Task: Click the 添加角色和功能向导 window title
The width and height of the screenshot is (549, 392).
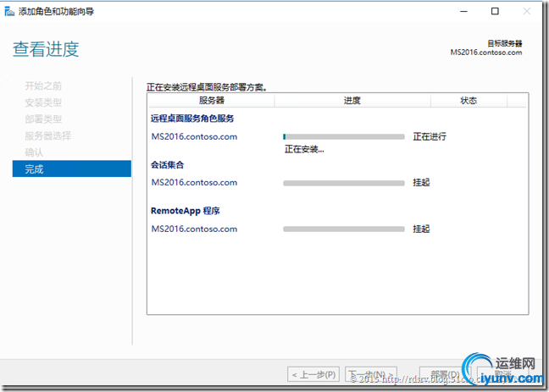Action: click(x=57, y=12)
